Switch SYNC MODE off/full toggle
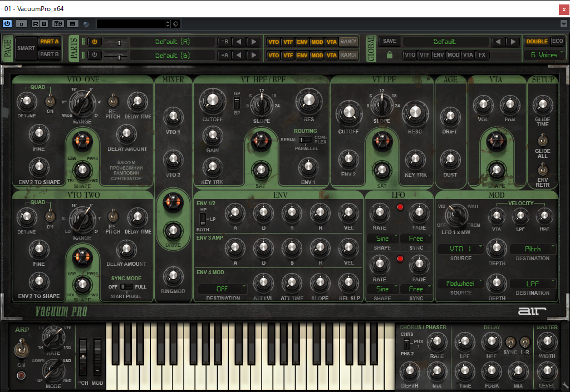The image size is (570, 392). pyautogui.click(x=126, y=287)
